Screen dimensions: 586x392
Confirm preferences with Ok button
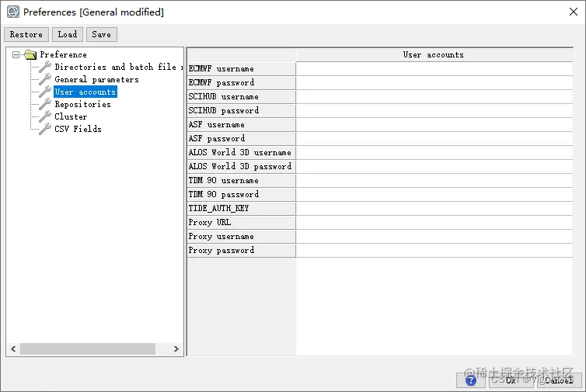tap(511, 380)
